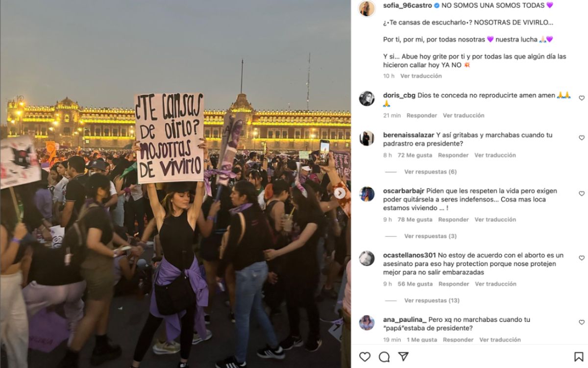Like doris_cbg's comment heart
The height and width of the screenshot is (368, 588).
[x=582, y=98]
